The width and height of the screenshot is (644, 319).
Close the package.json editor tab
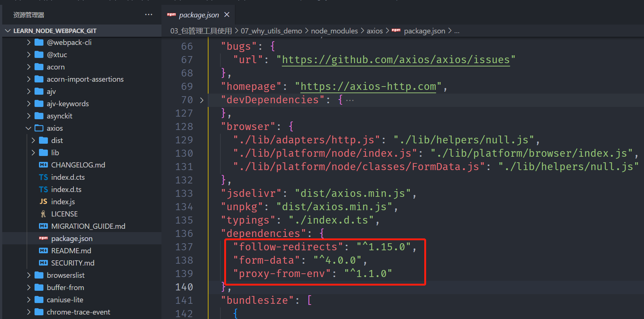click(227, 15)
